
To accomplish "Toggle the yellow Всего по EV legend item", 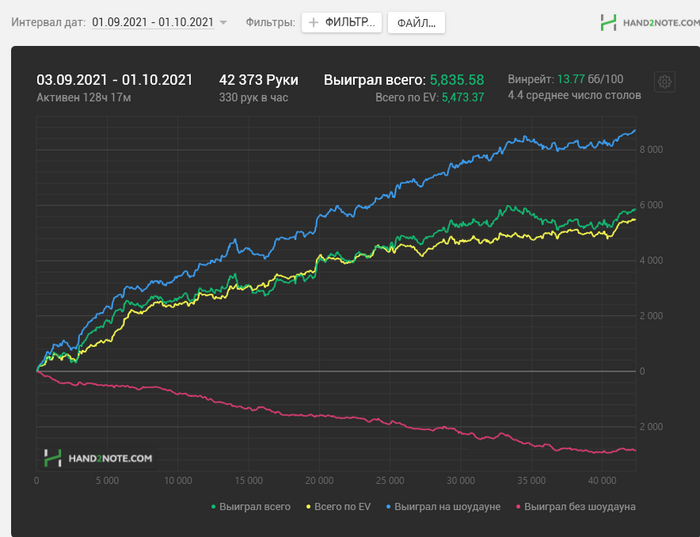I will pos(338,507).
